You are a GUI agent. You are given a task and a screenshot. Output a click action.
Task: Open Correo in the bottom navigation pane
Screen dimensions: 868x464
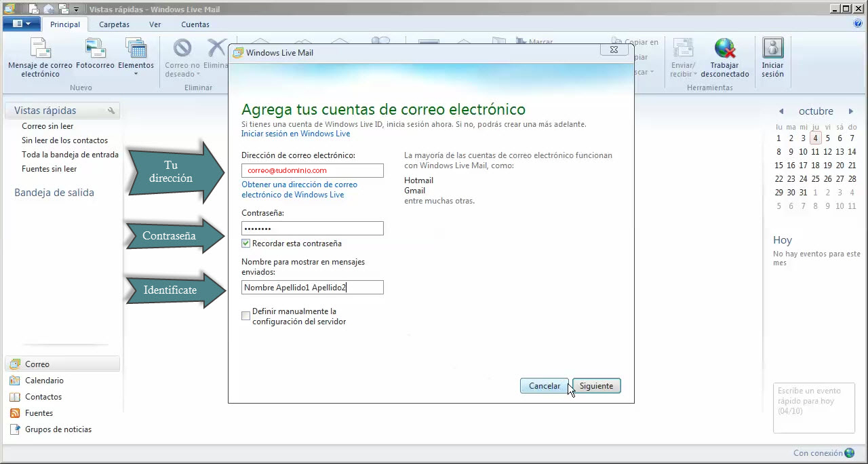(63, 364)
